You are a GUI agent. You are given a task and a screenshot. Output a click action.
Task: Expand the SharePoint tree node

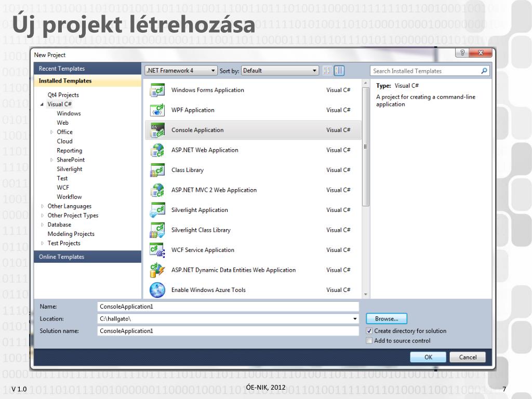click(x=51, y=160)
